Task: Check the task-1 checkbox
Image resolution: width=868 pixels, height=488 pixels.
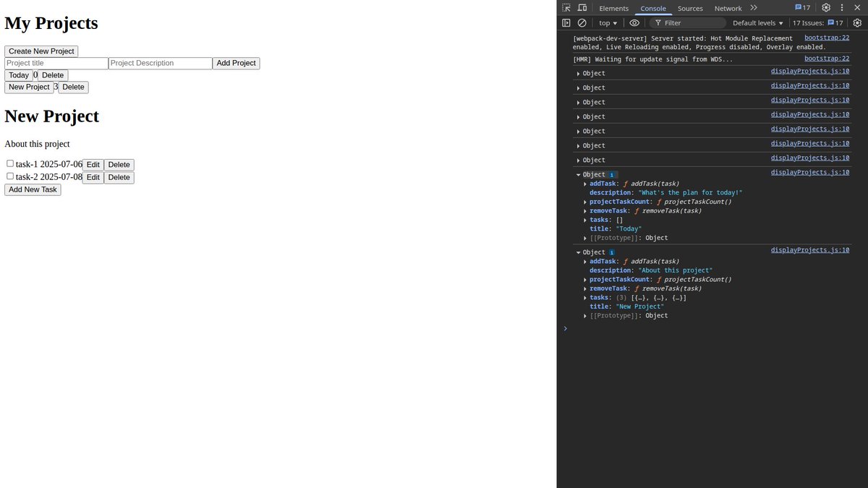Action: click(x=10, y=163)
